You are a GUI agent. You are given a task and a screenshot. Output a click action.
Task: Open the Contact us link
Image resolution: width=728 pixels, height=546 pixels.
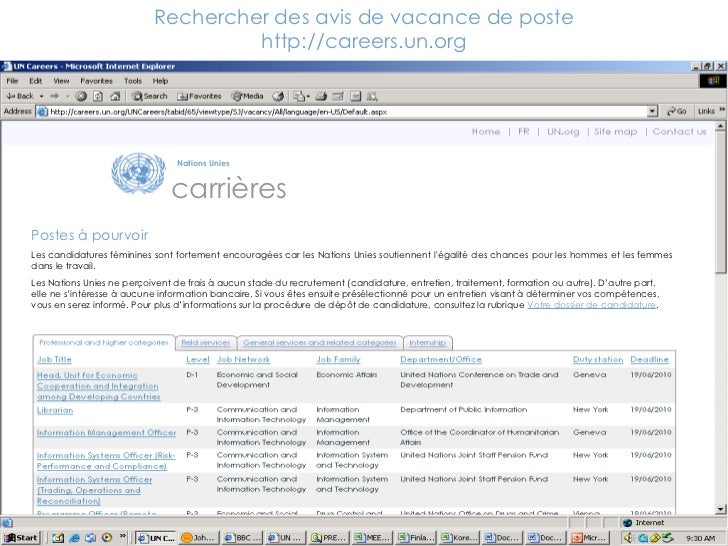click(679, 131)
